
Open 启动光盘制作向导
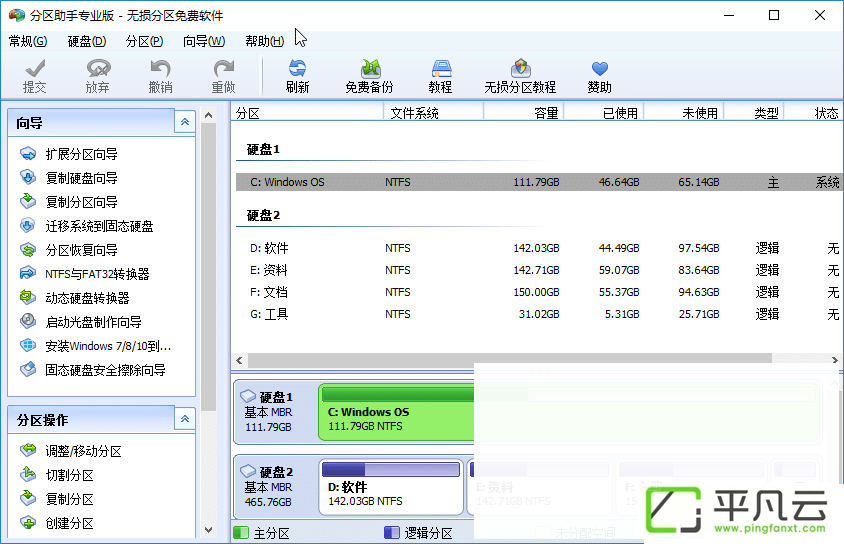coord(81,322)
